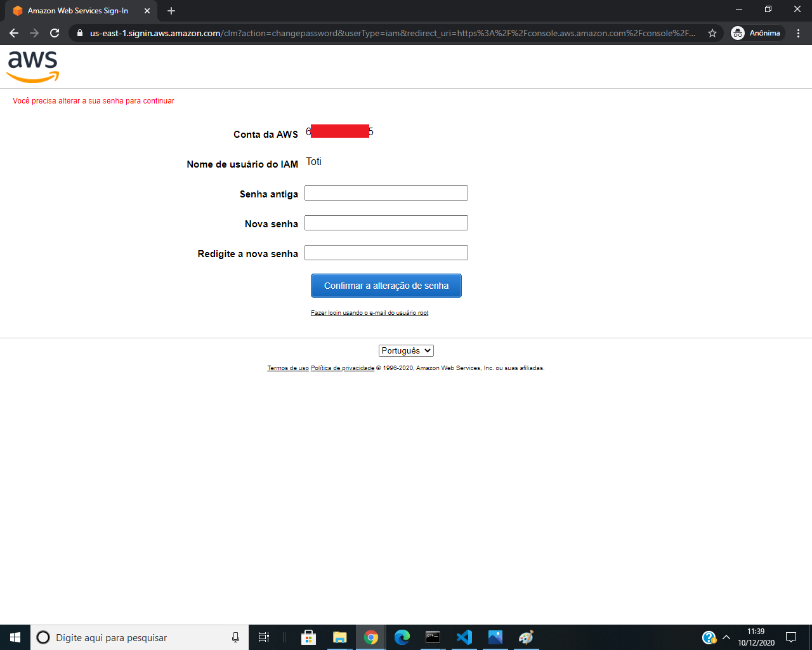Click the taskbar search box
Viewport: 812px width, 650px height.
[140, 637]
